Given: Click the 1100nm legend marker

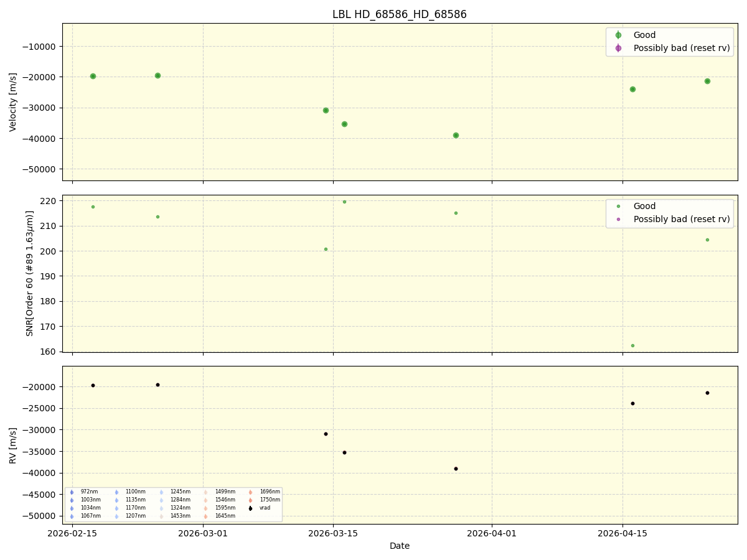Looking at the screenshot, I should (x=116, y=492).
